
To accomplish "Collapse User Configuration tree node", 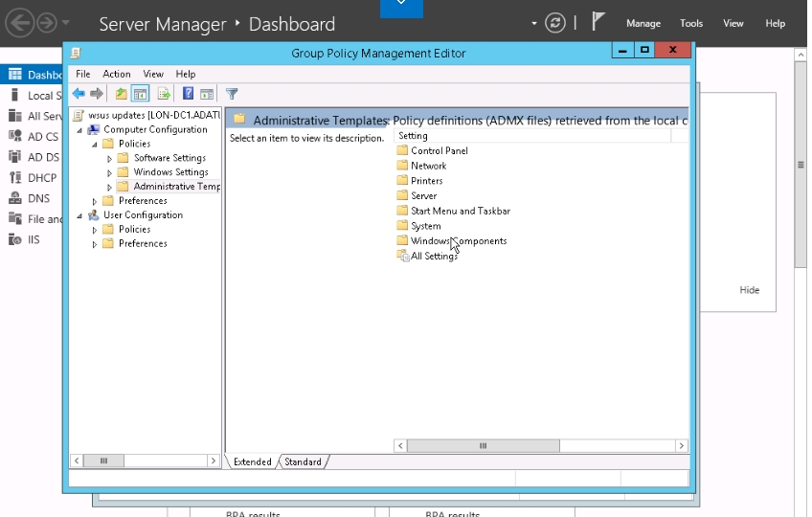I will click(79, 215).
